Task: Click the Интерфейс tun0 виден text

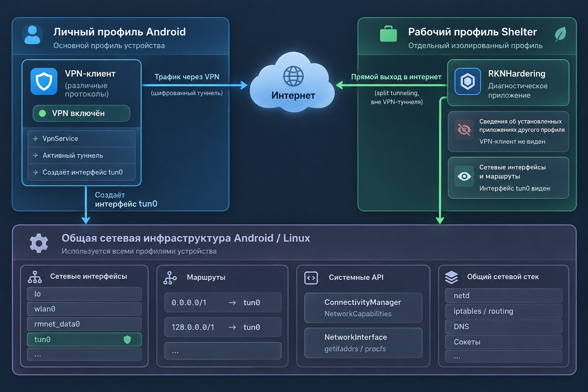Action: (514, 188)
